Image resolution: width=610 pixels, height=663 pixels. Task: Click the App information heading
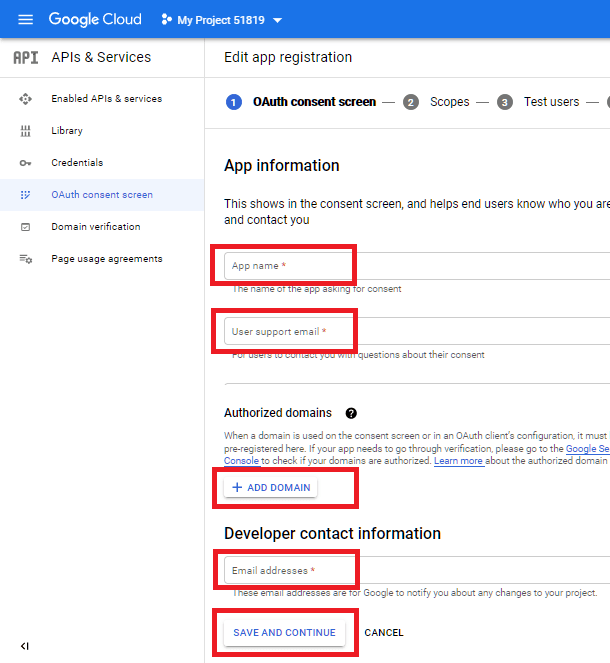(x=282, y=165)
